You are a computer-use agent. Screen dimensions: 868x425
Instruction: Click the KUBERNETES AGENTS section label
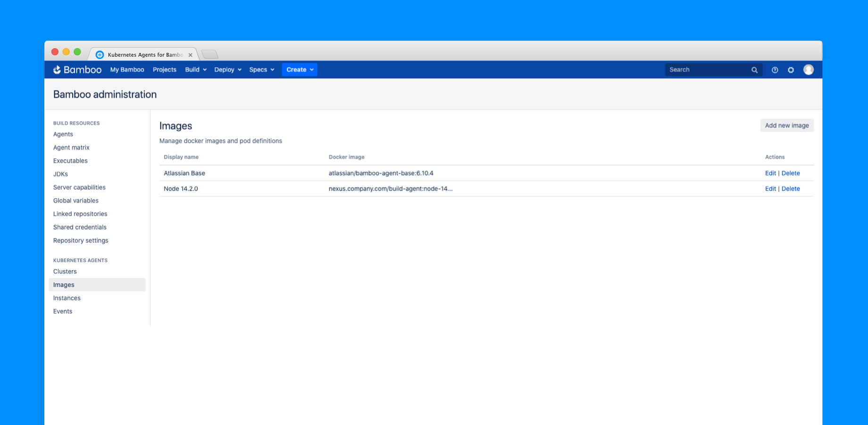(80, 260)
